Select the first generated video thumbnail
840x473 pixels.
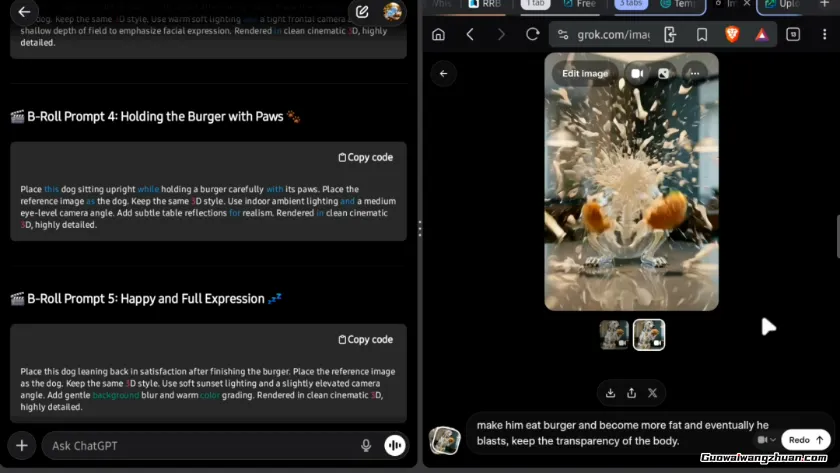pyautogui.click(x=614, y=335)
